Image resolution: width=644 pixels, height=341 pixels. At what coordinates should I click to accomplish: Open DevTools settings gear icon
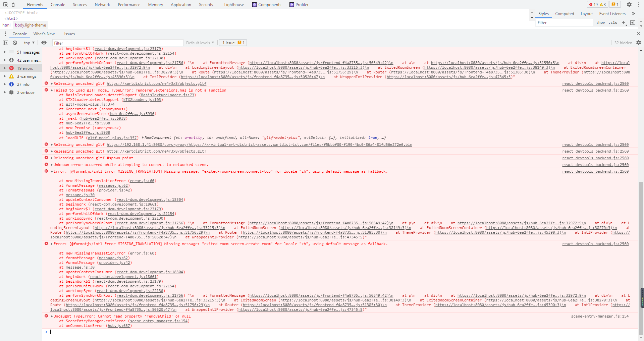click(x=629, y=4)
